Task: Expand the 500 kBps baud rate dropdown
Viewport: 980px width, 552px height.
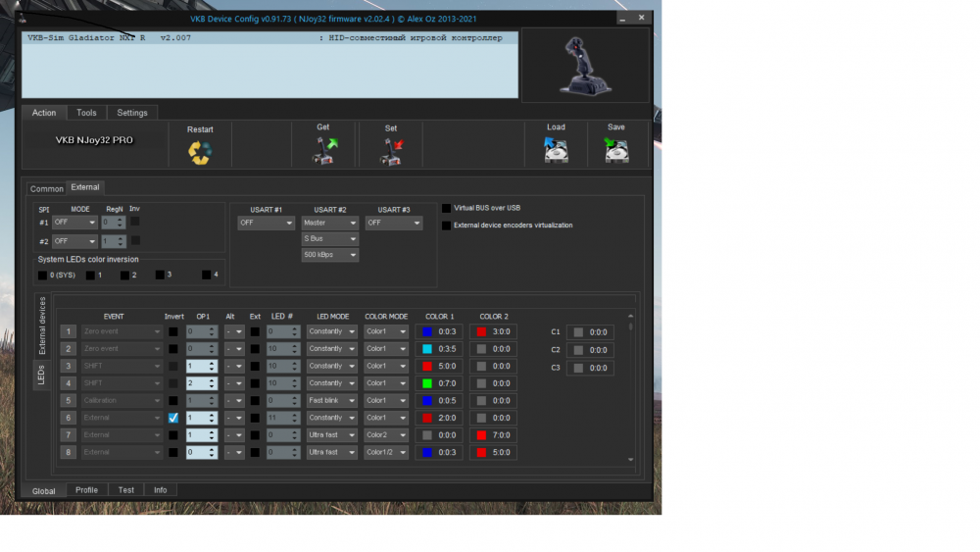Action: pyautogui.click(x=329, y=255)
